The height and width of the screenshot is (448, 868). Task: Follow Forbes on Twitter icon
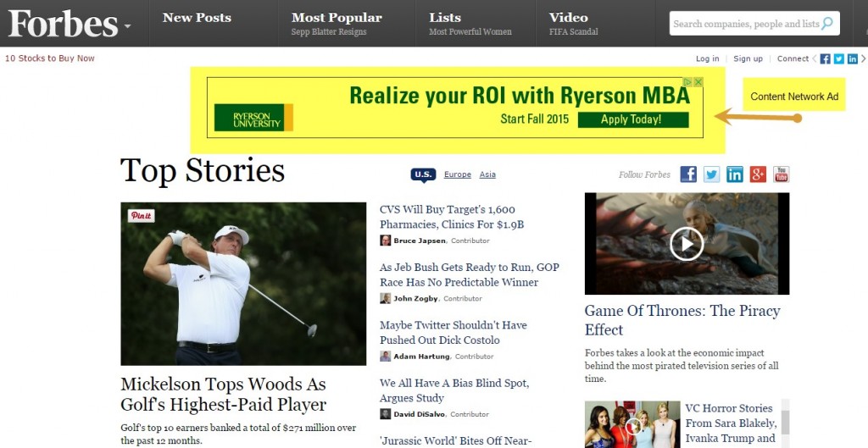pos(711,174)
